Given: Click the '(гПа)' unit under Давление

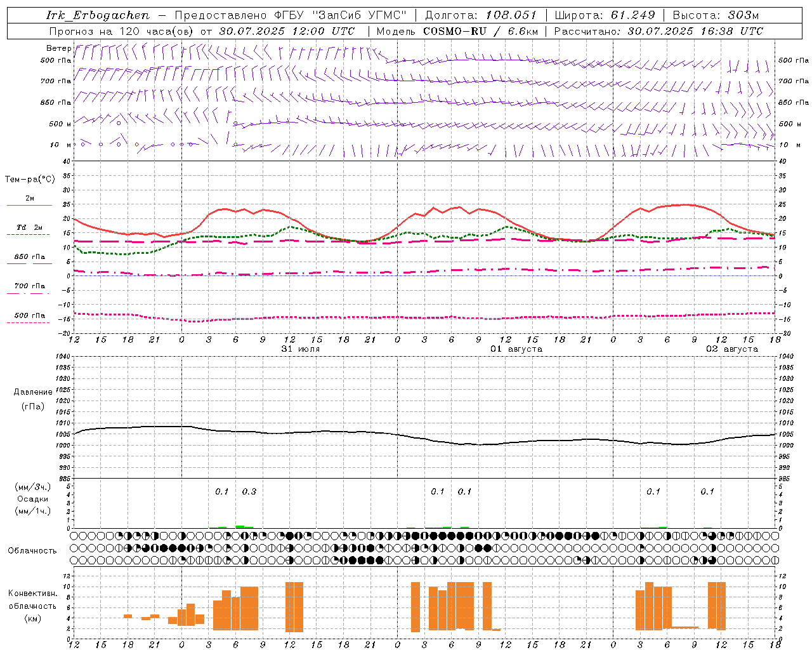Looking at the screenshot, I should click(32, 407).
